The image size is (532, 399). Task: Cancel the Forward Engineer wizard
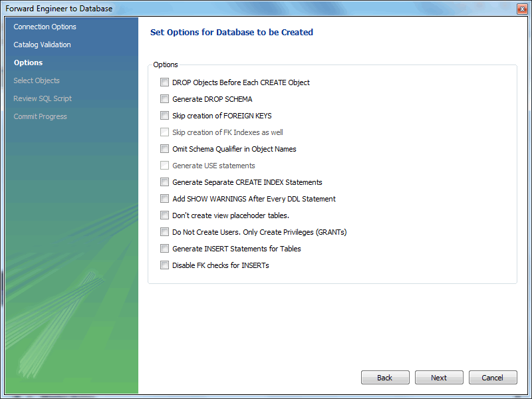click(x=493, y=378)
